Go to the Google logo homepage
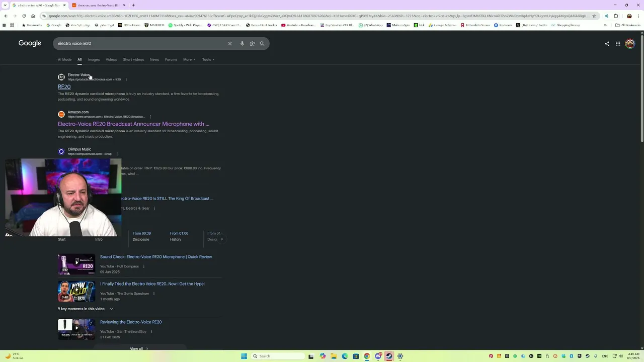644x362 pixels. click(30, 43)
